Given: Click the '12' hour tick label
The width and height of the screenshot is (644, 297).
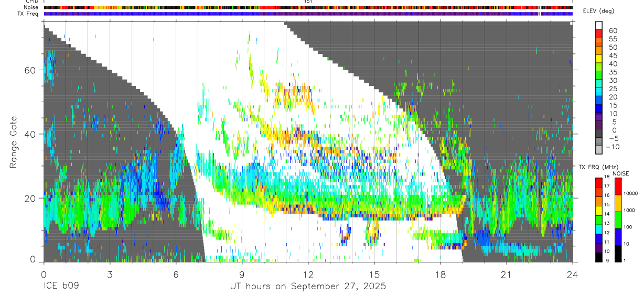Looking at the screenshot, I should [308, 274].
